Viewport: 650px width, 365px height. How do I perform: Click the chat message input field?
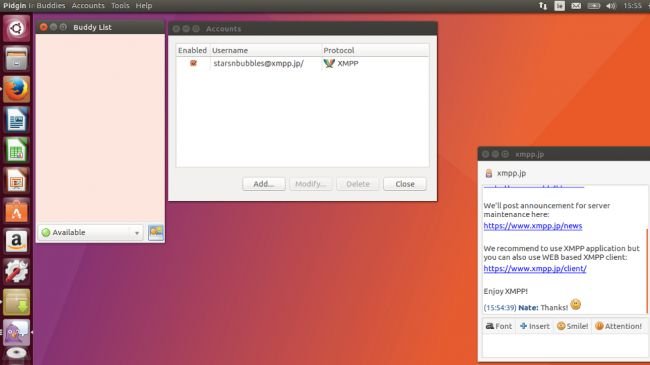coord(565,345)
